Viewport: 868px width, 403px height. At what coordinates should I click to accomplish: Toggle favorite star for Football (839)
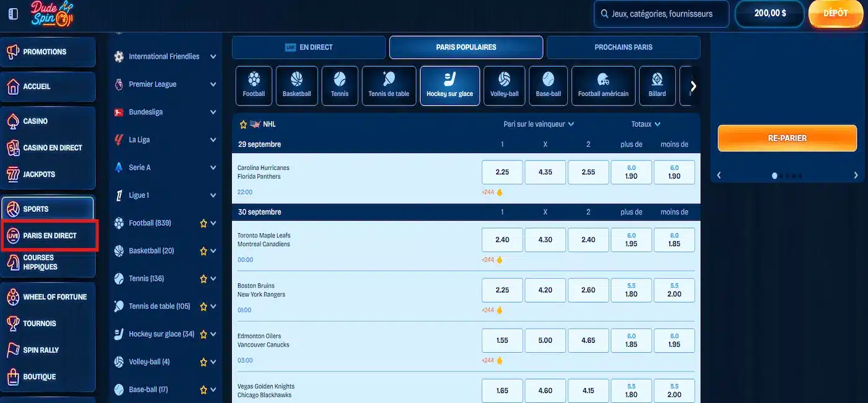click(203, 223)
